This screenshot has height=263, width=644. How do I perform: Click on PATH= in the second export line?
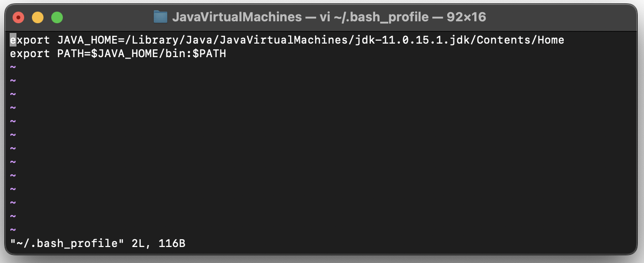74,53
